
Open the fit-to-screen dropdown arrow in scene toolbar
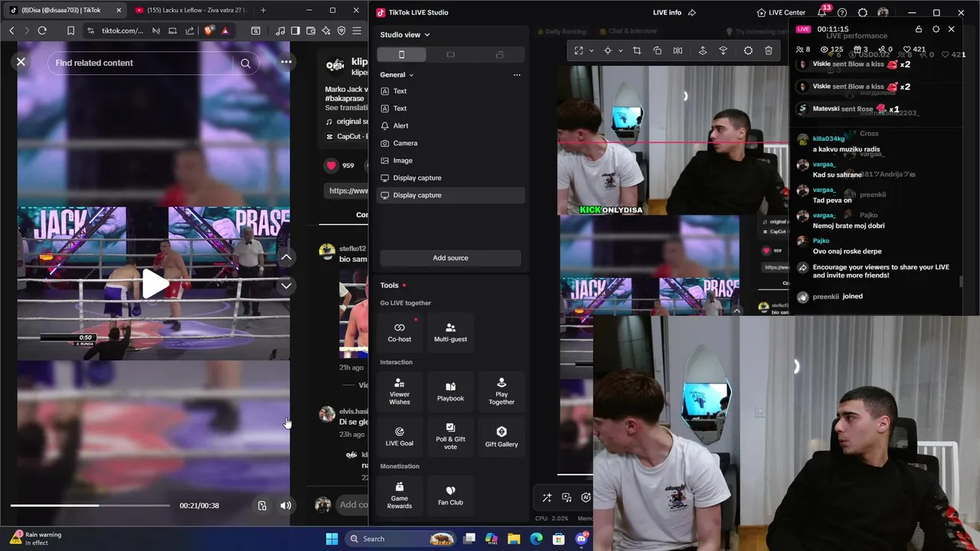point(591,51)
